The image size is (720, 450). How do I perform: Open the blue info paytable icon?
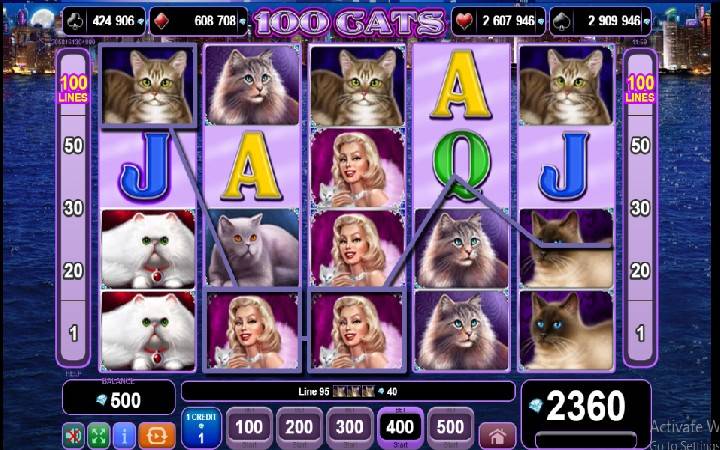coord(124,434)
